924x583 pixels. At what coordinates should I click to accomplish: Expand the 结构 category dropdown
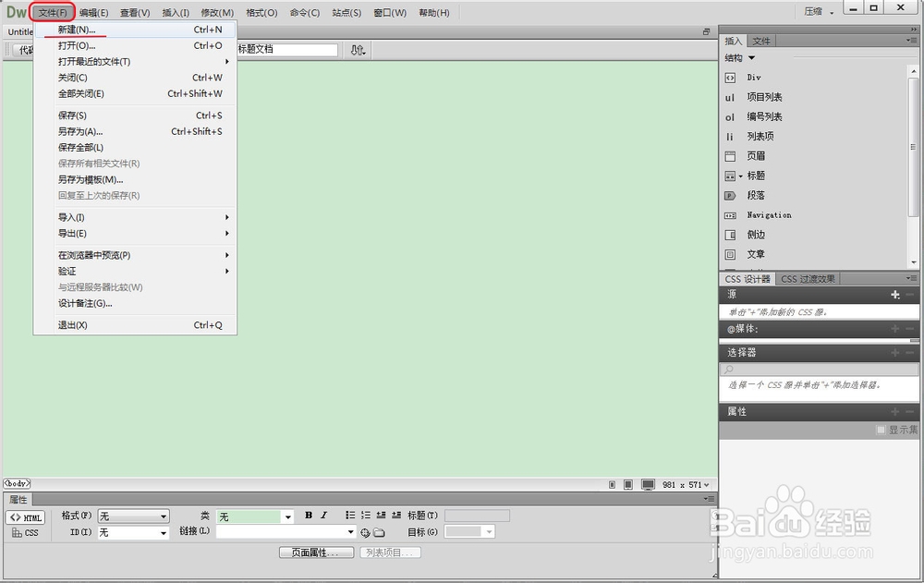click(x=739, y=57)
